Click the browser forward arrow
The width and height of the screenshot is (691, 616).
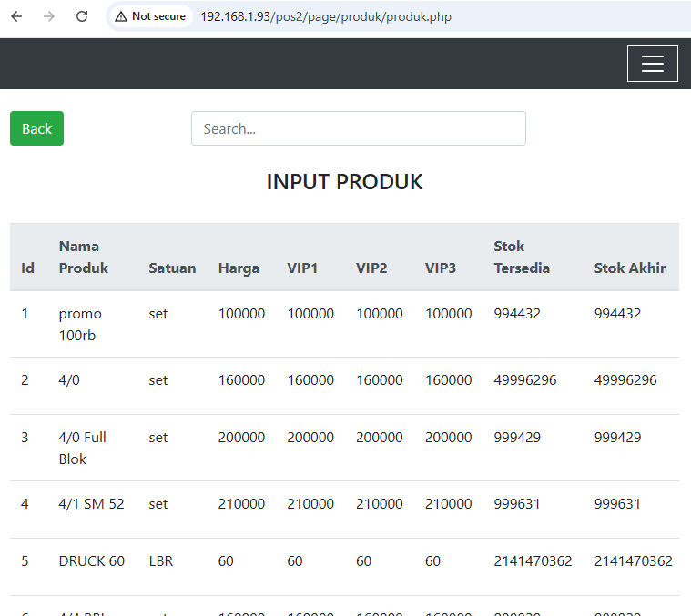tap(49, 16)
